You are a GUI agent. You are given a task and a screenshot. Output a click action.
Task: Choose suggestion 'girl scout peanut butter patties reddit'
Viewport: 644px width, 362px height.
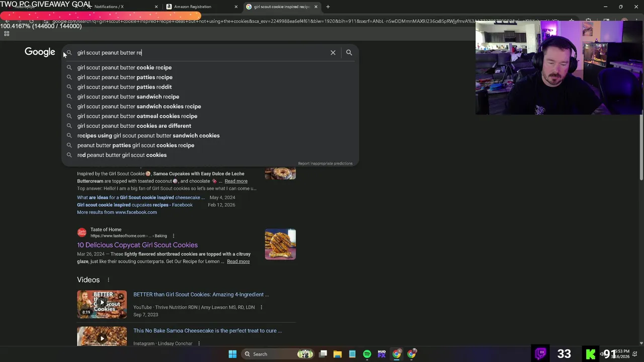[210, 87]
